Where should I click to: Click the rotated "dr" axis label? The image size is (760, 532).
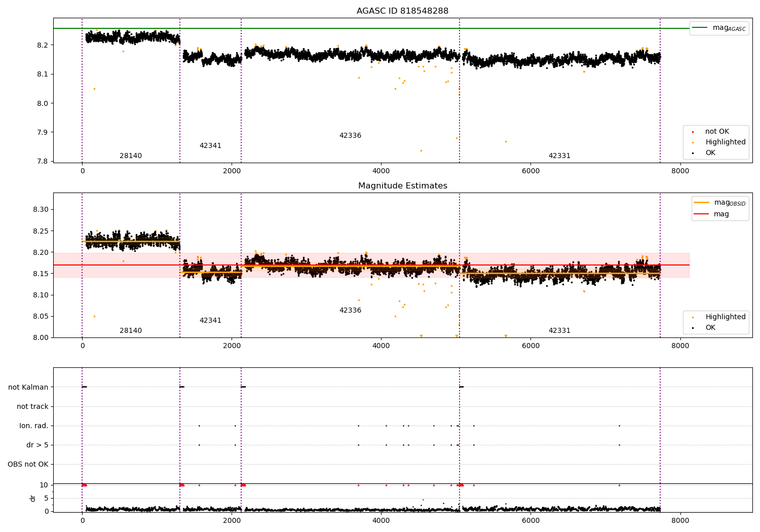(33, 498)
